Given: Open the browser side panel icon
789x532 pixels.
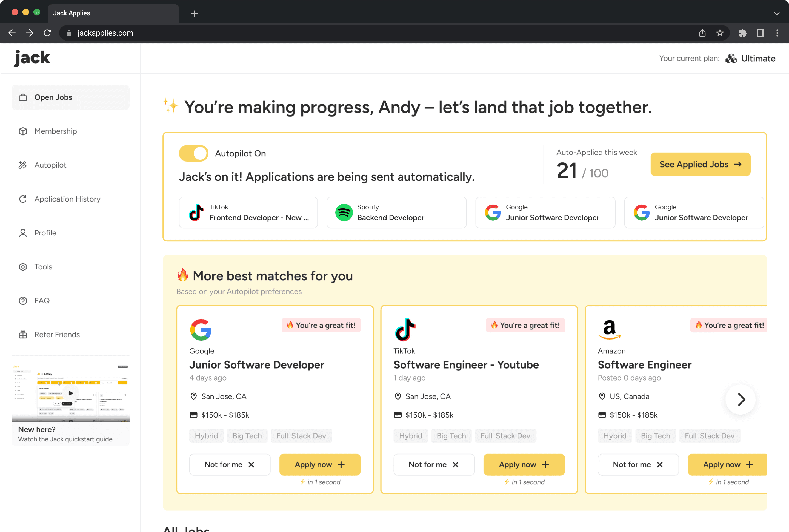Looking at the screenshot, I should pyautogui.click(x=760, y=33).
